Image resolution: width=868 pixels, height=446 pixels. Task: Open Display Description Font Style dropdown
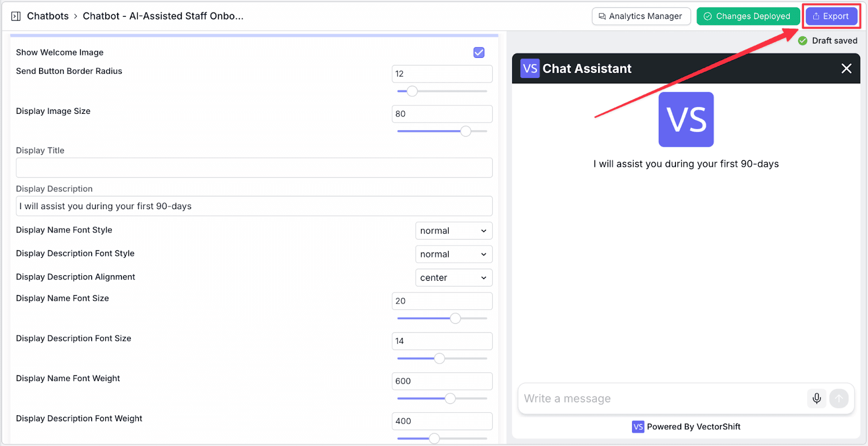[454, 254]
